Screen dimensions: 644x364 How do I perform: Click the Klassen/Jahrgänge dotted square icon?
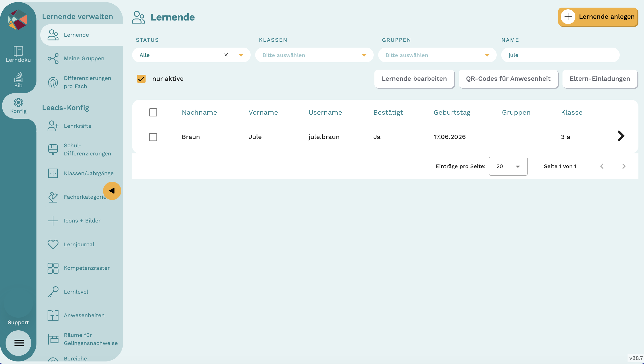click(x=53, y=173)
